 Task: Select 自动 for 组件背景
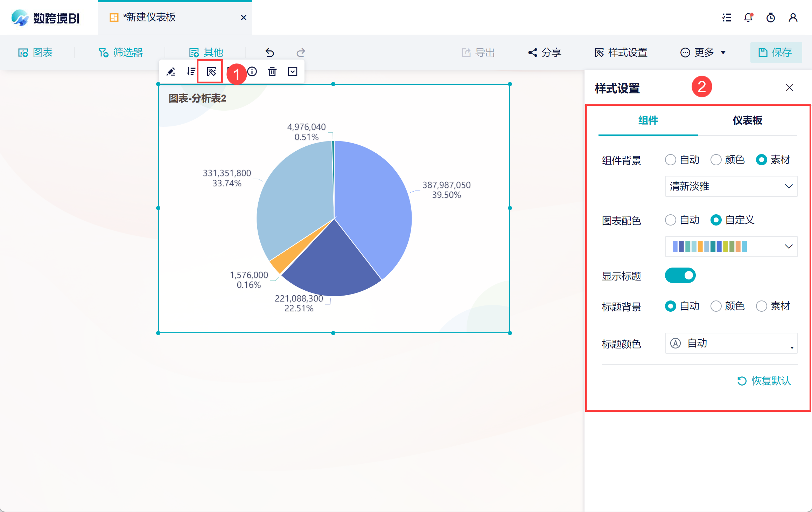682,160
